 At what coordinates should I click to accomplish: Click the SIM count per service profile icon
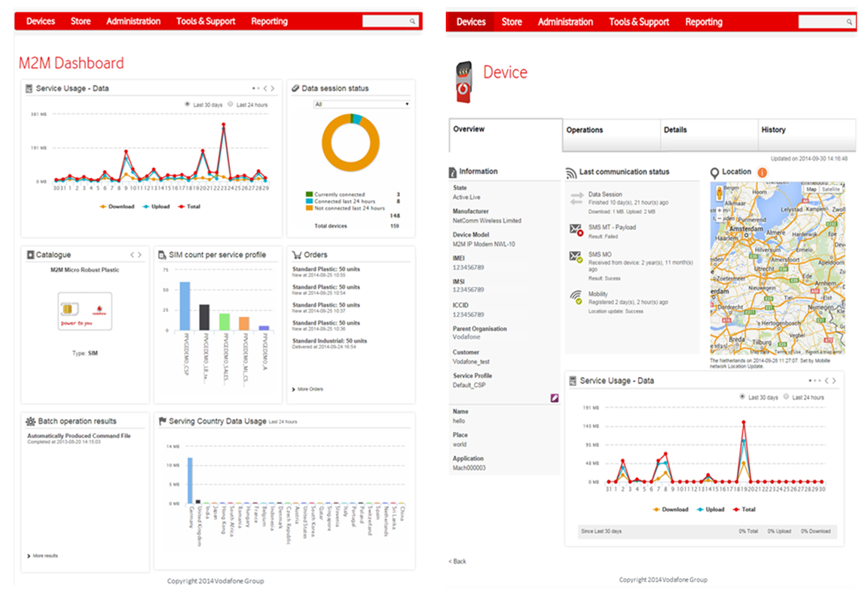tap(162, 255)
